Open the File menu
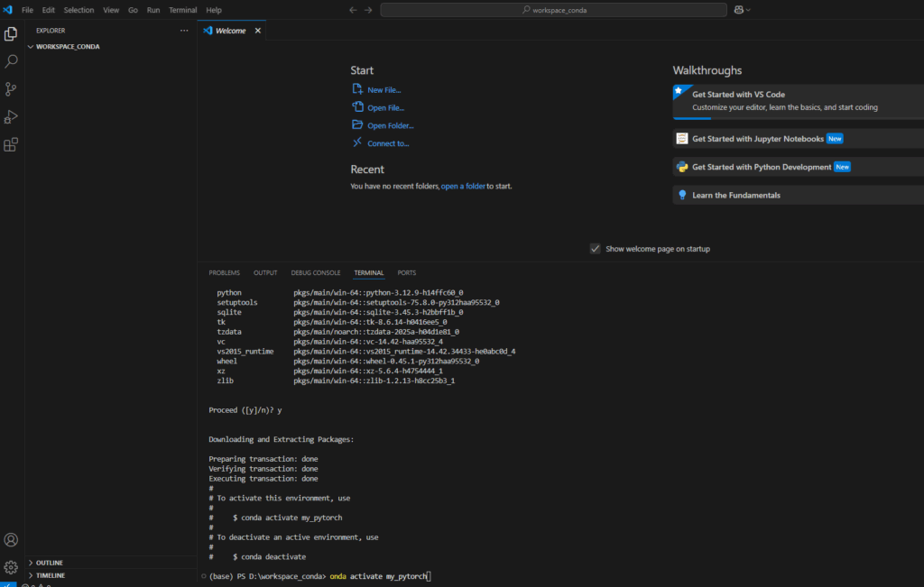The width and height of the screenshot is (924, 587). pos(27,10)
